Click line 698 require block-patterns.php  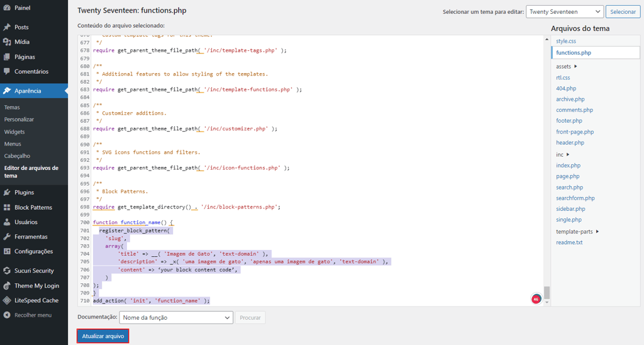pos(186,207)
